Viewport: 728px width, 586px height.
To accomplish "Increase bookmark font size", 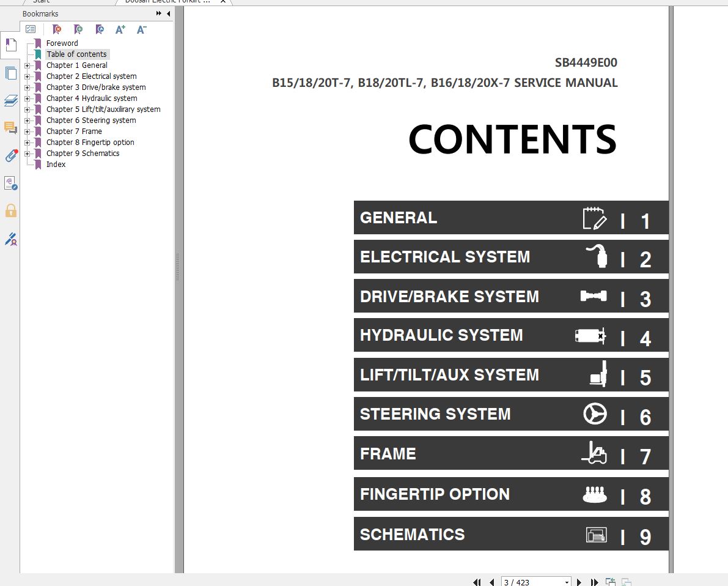I will [120, 30].
